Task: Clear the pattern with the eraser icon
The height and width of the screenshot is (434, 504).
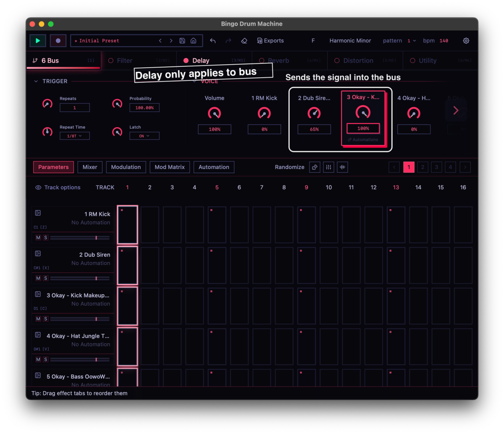Action: 244,41
